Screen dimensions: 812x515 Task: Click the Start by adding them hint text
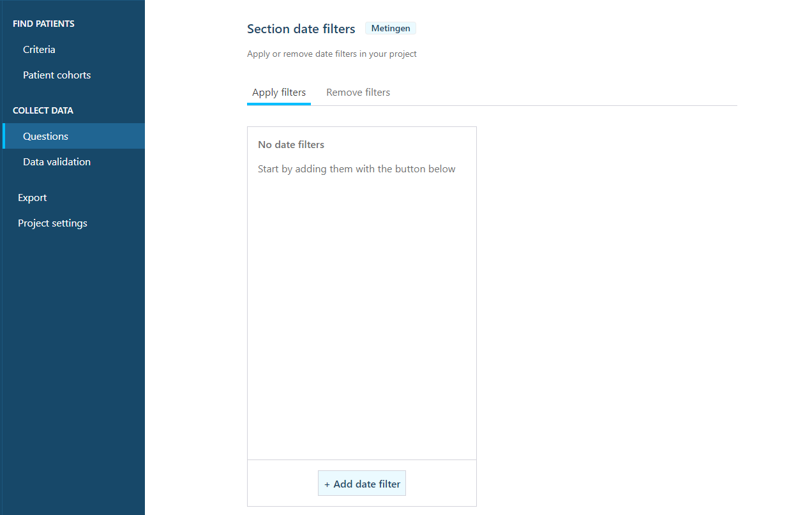357,169
